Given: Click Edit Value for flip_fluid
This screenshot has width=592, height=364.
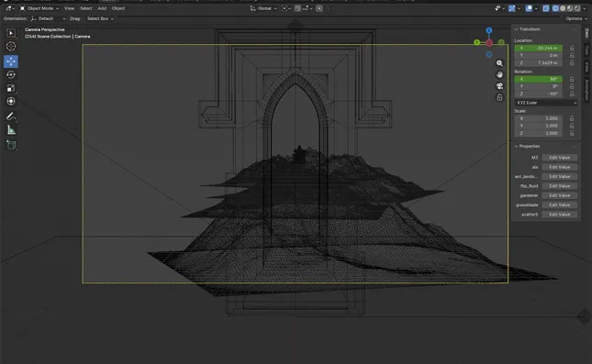Looking at the screenshot, I should coord(560,186).
